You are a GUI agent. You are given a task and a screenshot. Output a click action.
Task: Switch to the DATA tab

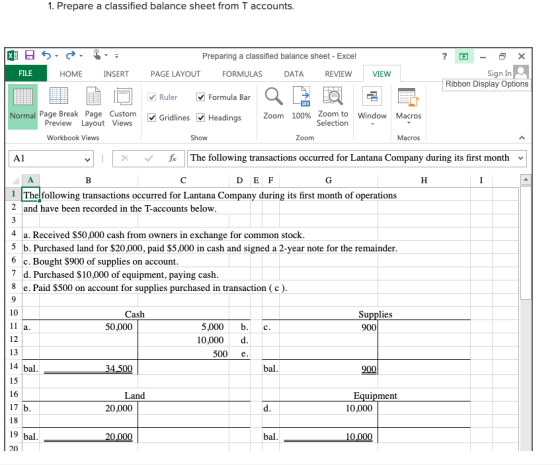pyautogui.click(x=294, y=74)
